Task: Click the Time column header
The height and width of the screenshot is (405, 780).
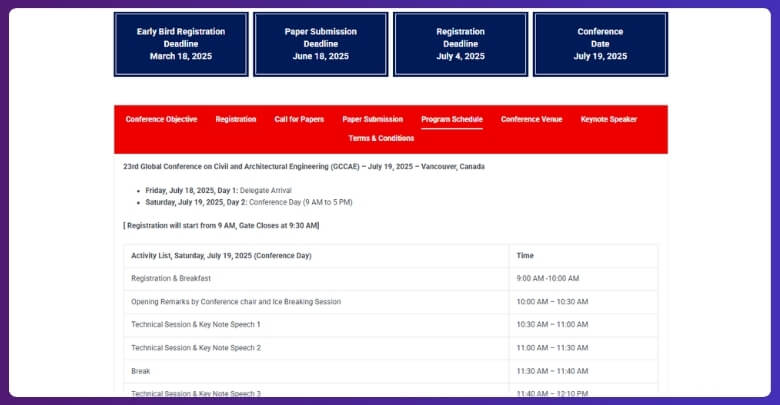Action: click(584, 256)
